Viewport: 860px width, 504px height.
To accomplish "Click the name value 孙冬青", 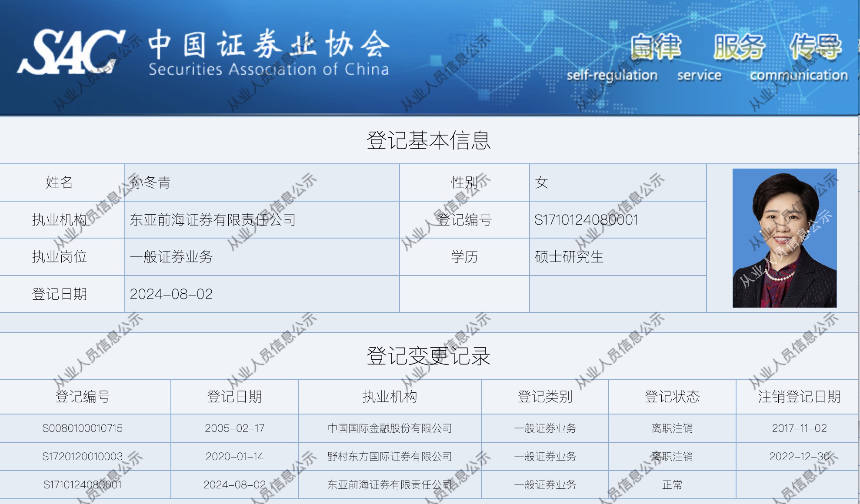I will (x=150, y=182).
